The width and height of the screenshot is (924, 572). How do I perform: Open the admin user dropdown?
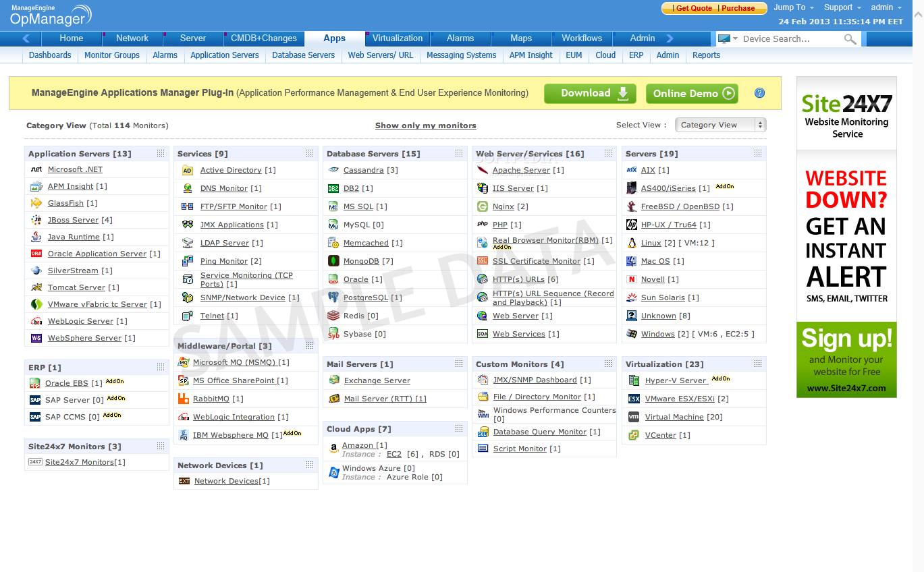(886, 7)
